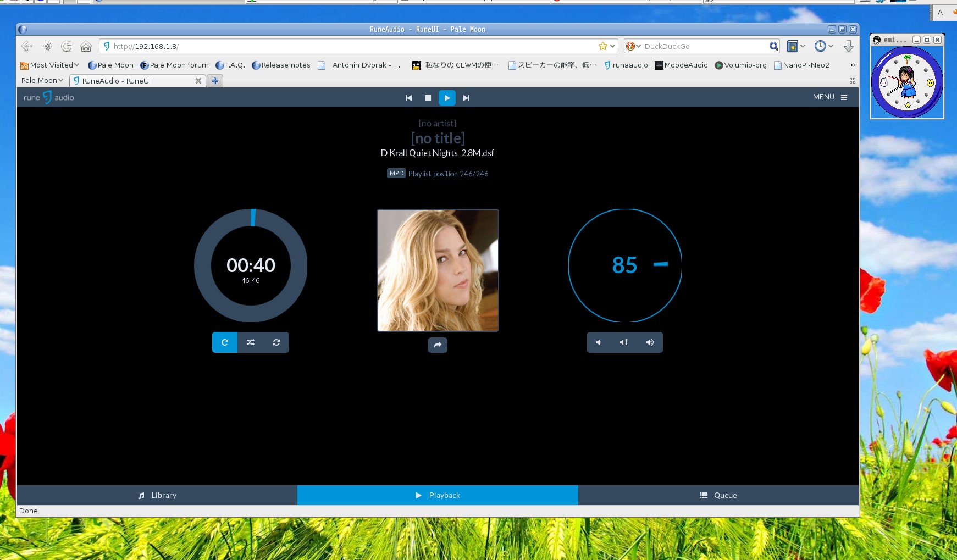Mute the player using the low speaker icon
The image size is (957, 560).
(x=599, y=342)
